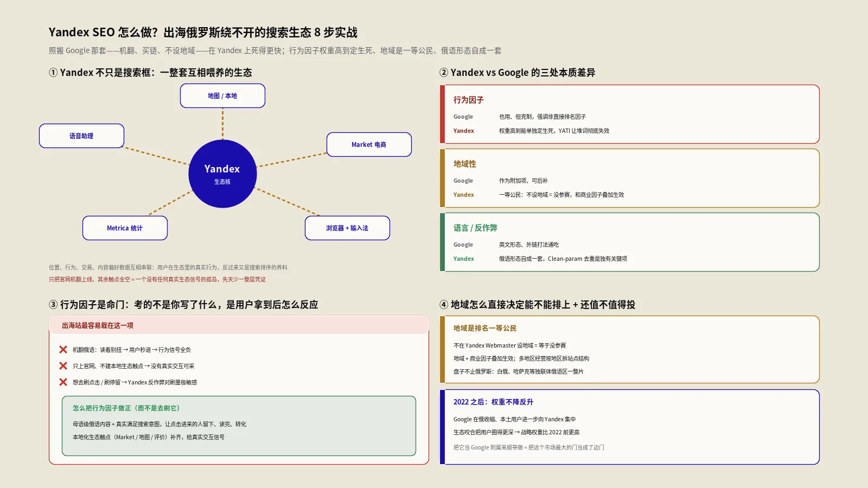The image size is (868, 488).
Task: Click line 盘子不止俄罗斯：白俄、哈萨克
Action: 519,371
